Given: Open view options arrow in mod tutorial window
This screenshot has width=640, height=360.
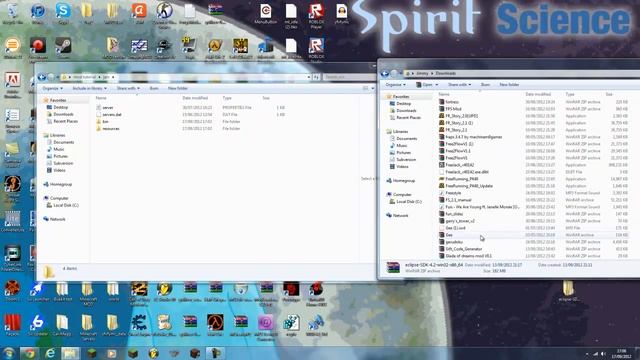Looking at the screenshot, I should (372, 88).
